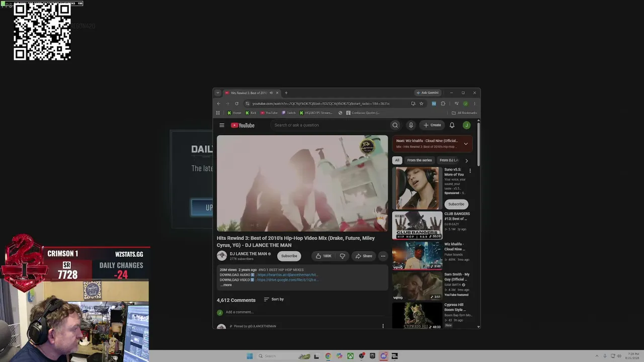The image size is (644, 362).
Task: Click the Chrome address bar URL
Action: pyautogui.click(x=321, y=104)
